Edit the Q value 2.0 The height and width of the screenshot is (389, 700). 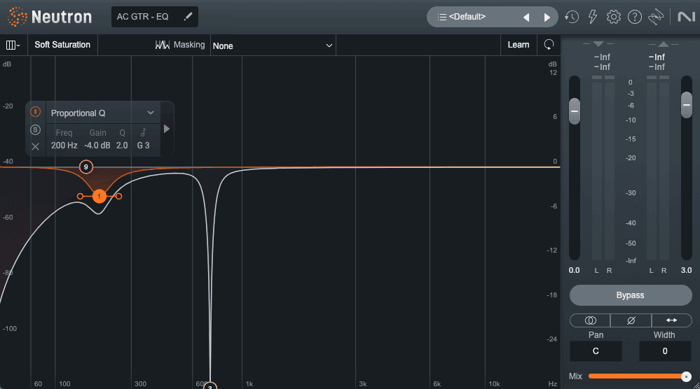122,146
